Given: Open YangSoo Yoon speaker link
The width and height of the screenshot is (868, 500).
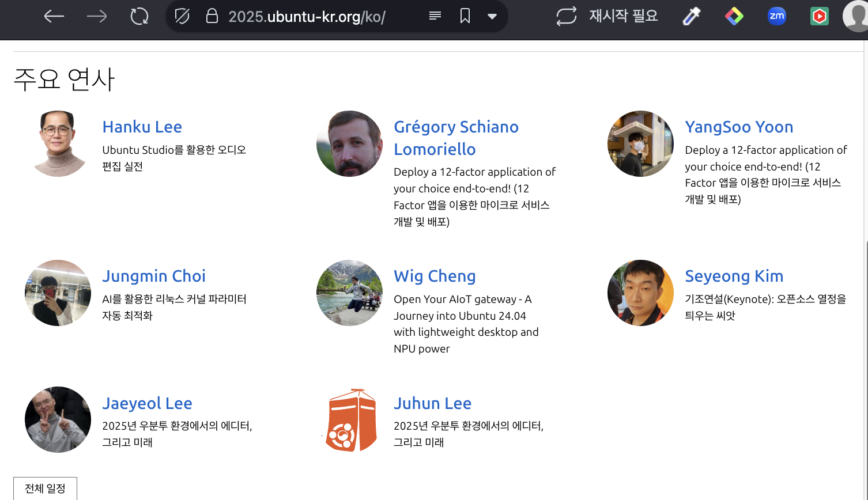Looking at the screenshot, I should [739, 127].
